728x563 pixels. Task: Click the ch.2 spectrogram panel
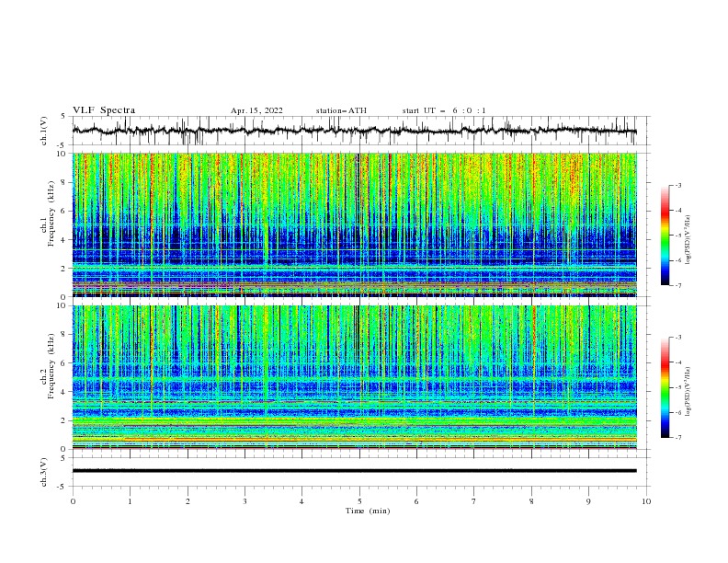click(x=354, y=377)
